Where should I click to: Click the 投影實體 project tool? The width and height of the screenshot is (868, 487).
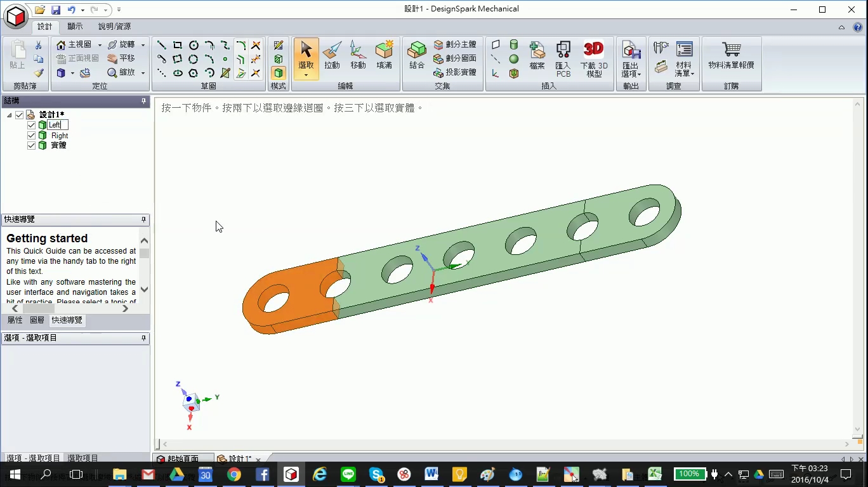coord(455,72)
